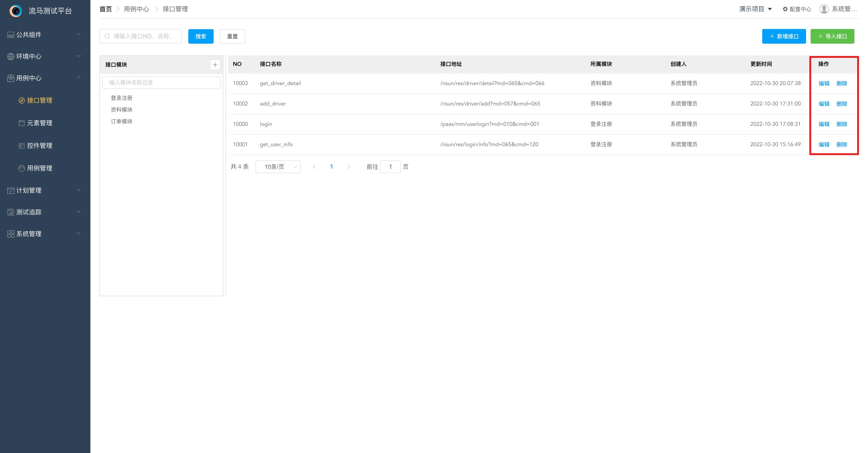Go to next page arrow
Screen dimensions: 868x453
point(349,167)
